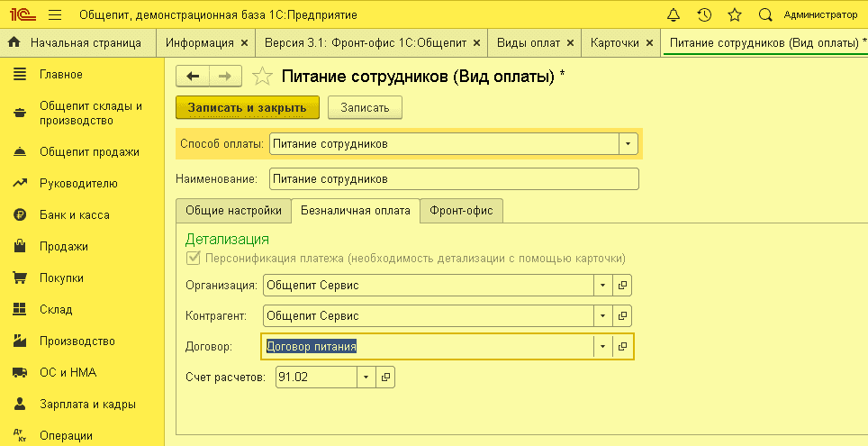
Task: Click Записать и закрыть button
Action: coord(248,107)
